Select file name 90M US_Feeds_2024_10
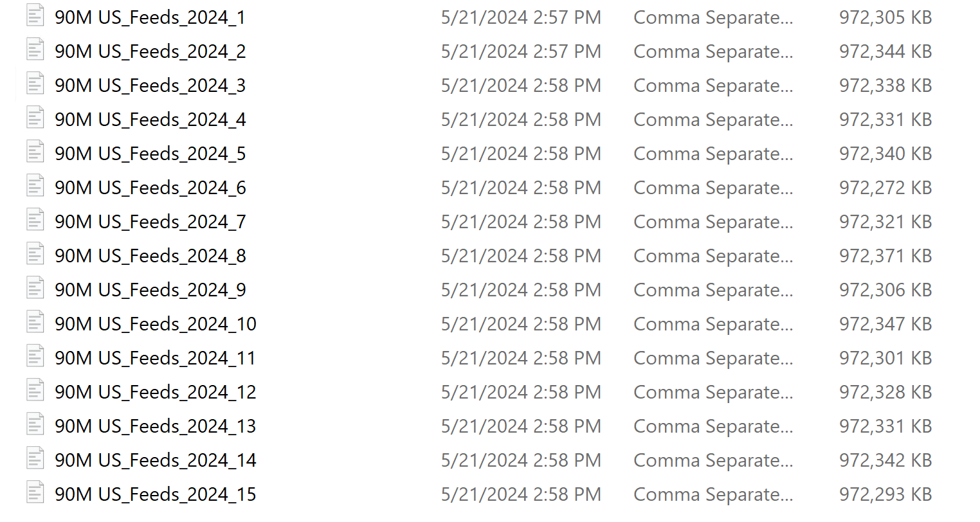This screenshot has width=980, height=522. click(x=156, y=324)
